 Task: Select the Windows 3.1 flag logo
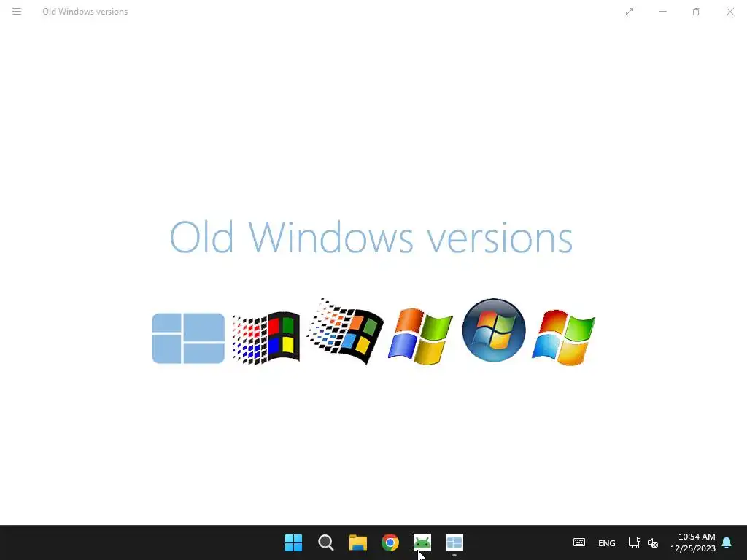click(x=266, y=338)
